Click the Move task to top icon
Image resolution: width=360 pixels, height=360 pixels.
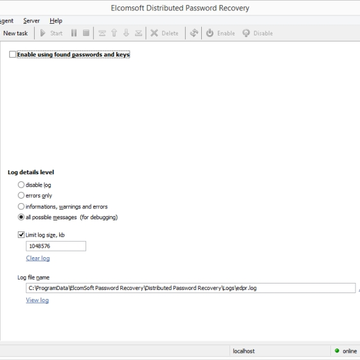(102, 33)
